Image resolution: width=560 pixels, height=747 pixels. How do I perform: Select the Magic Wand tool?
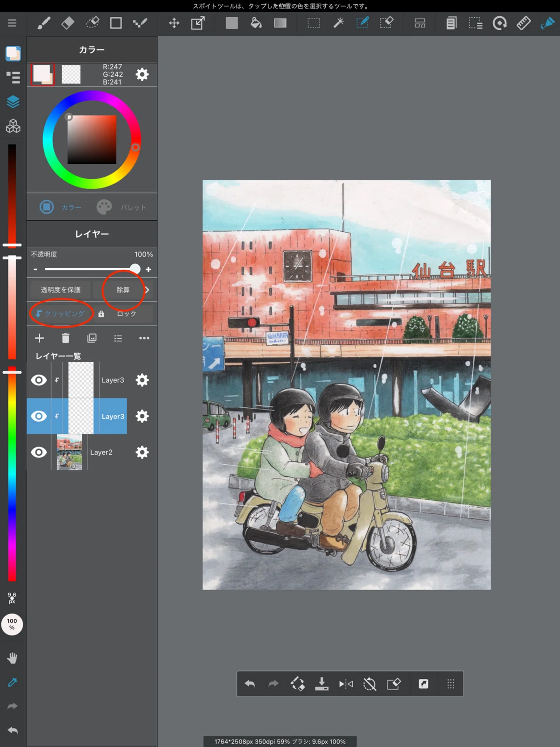pyautogui.click(x=338, y=23)
